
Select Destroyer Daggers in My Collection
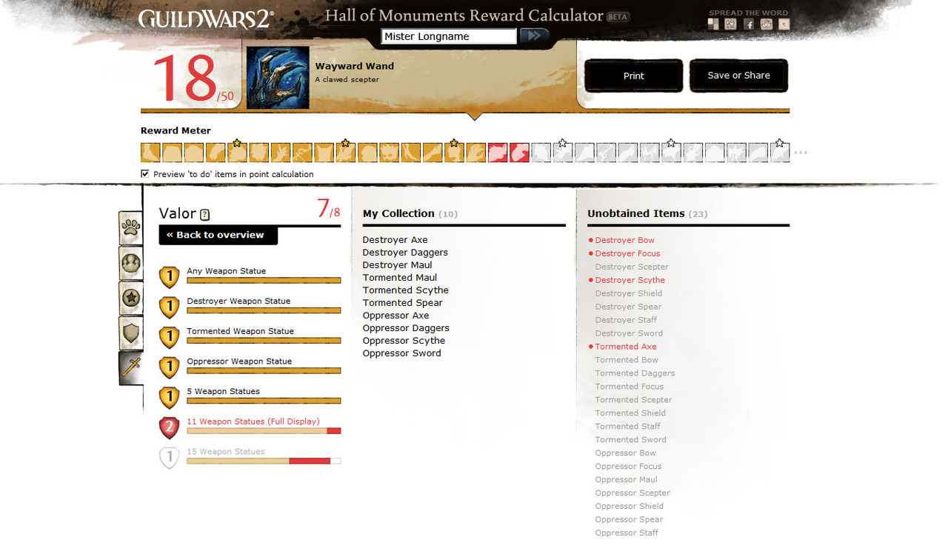[405, 253]
